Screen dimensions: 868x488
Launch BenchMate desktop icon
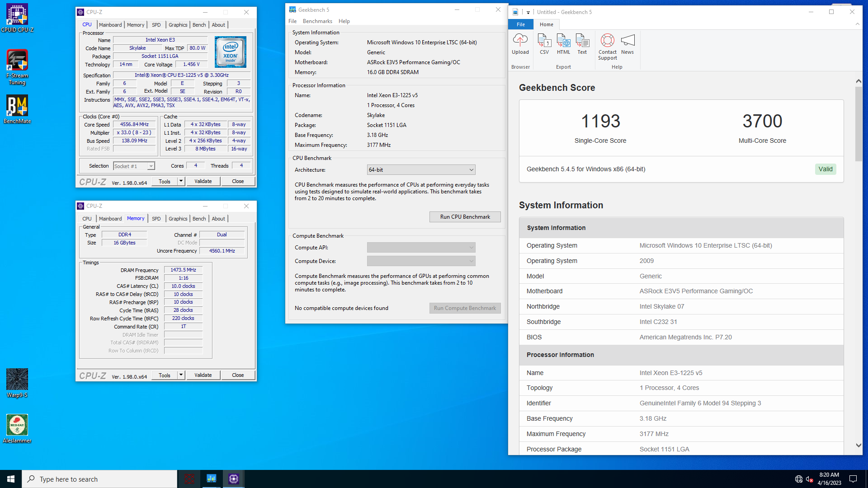(17, 109)
